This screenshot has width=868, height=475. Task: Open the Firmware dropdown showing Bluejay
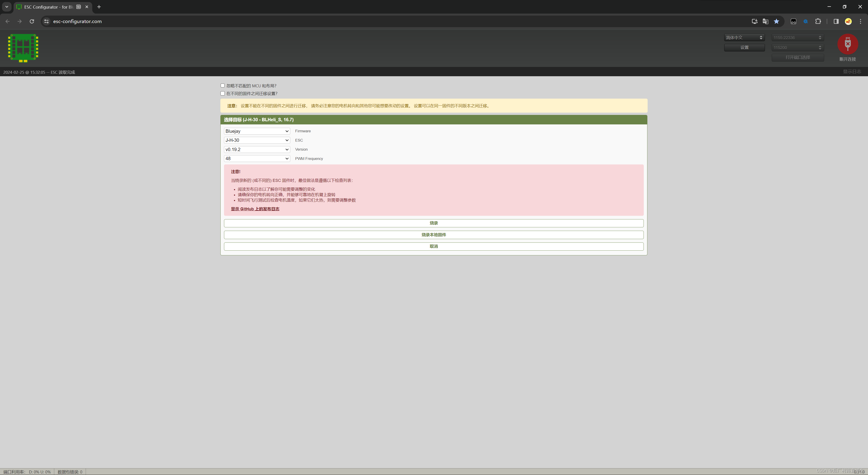tap(257, 131)
